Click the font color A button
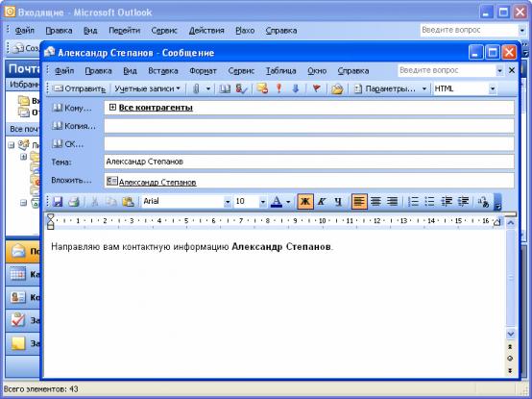This screenshot has width=532, height=399. 277,201
